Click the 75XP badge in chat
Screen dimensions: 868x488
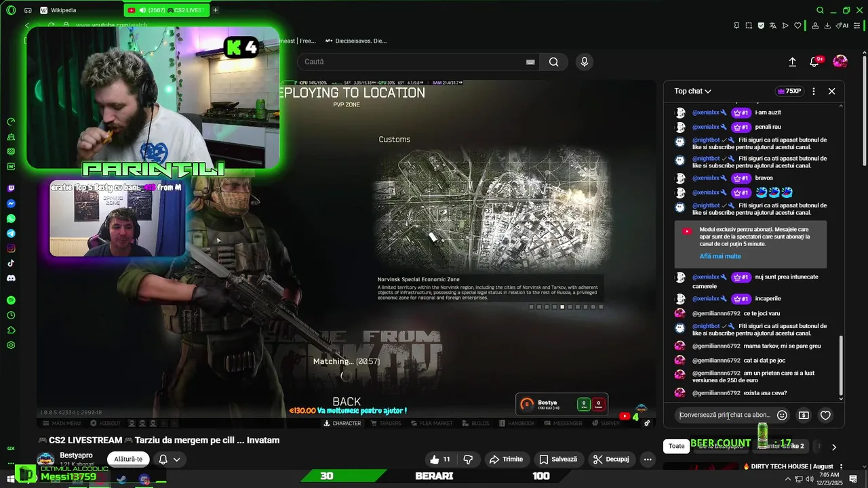coord(789,91)
